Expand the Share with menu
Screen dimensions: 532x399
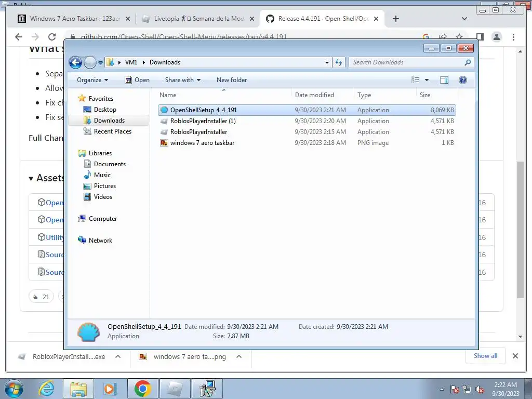[x=182, y=80]
